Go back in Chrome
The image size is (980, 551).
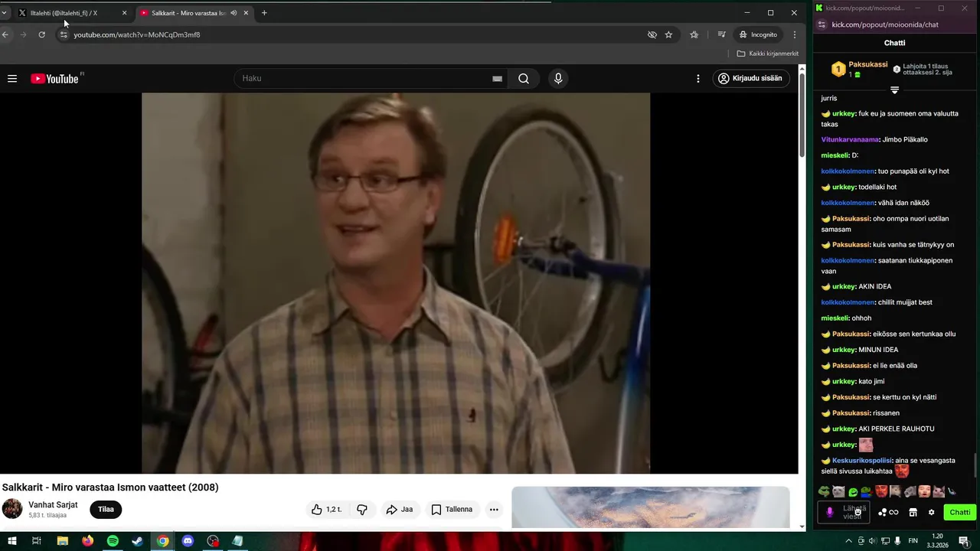click(x=5, y=34)
